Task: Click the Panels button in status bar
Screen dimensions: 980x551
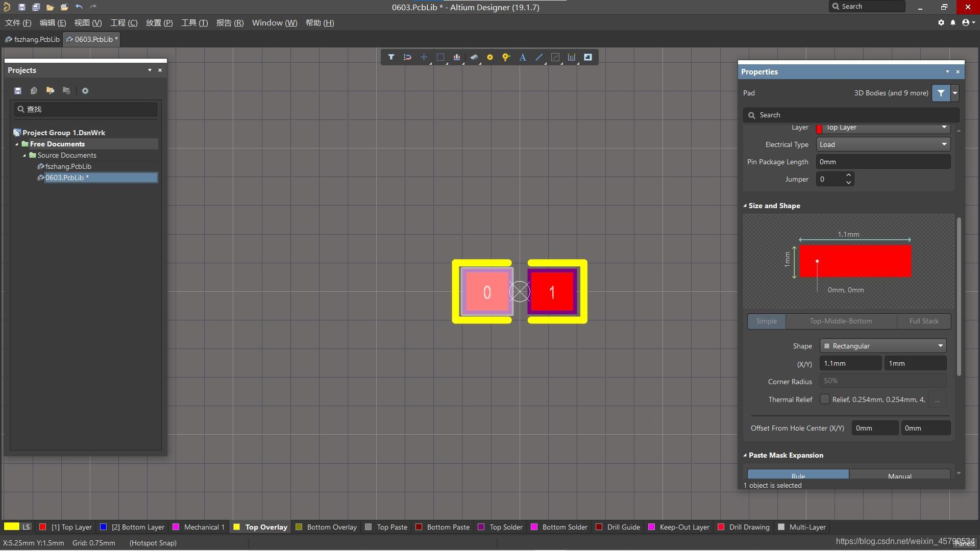Action: click(x=964, y=544)
